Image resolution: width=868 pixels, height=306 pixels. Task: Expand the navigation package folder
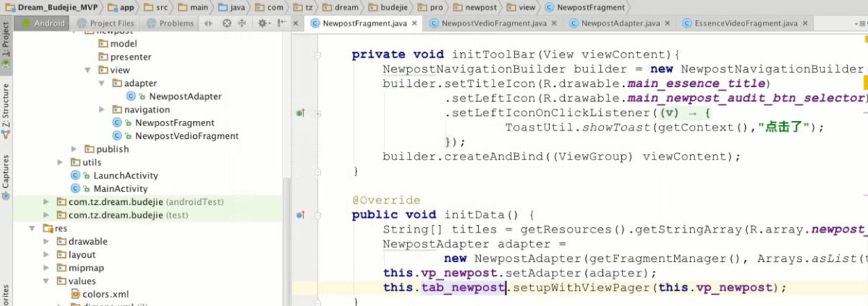click(101, 110)
